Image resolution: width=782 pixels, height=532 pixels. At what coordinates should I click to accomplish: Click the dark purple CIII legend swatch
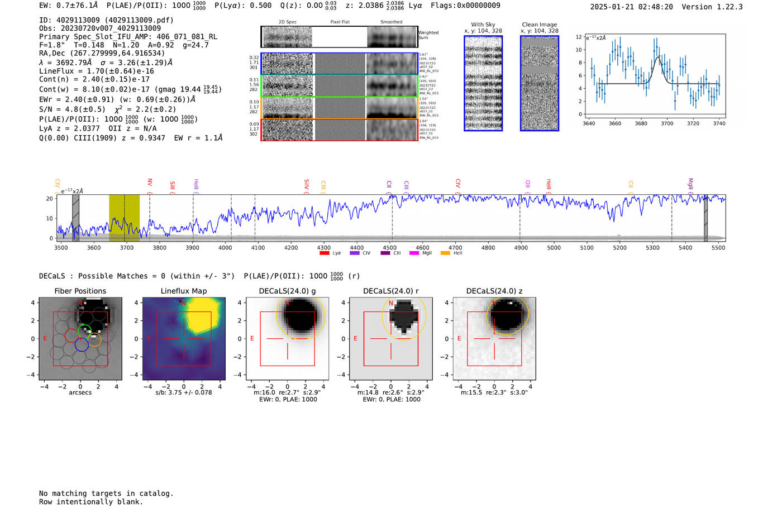point(385,253)
